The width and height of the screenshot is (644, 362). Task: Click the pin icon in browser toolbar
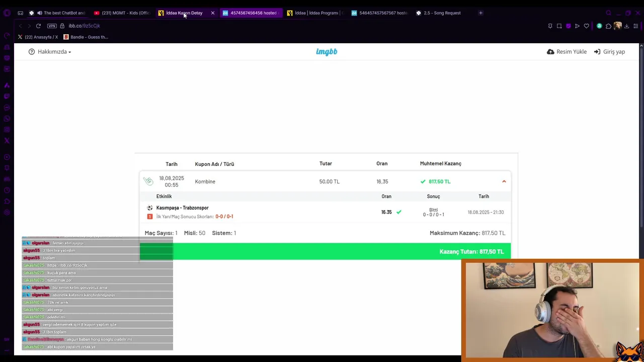coord(550,26)
